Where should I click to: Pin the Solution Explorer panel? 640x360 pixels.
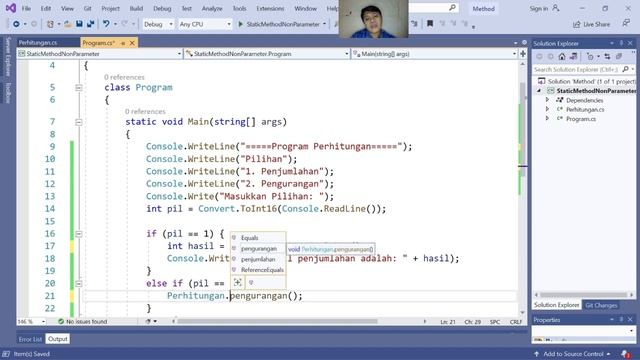pos(621,43)
